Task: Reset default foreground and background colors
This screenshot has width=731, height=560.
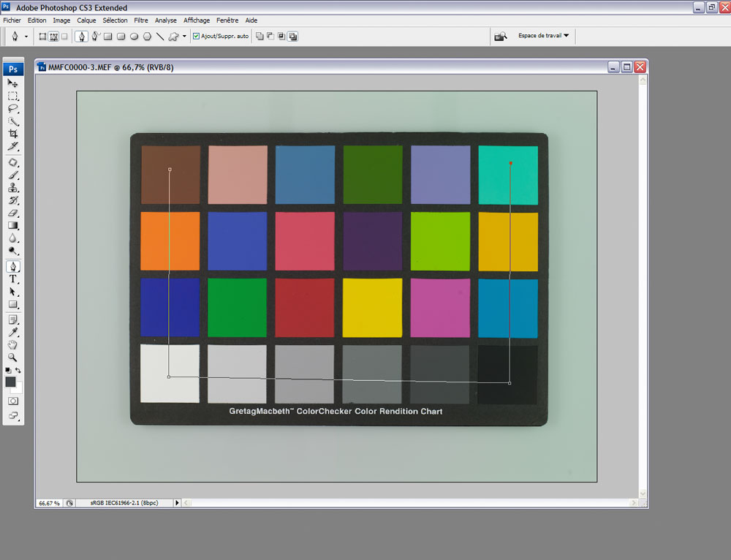Action: click(8, 370)
